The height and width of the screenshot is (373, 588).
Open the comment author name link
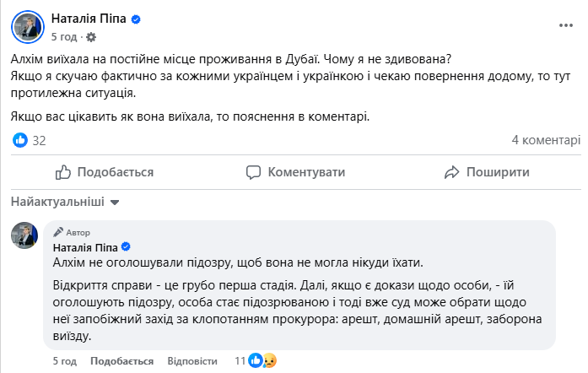tap(86, 247)
